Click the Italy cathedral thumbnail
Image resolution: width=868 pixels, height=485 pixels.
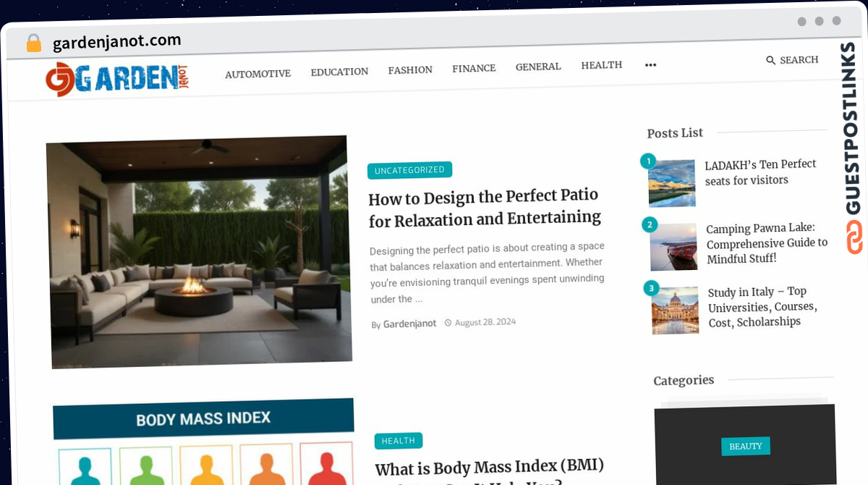point(675,311)
